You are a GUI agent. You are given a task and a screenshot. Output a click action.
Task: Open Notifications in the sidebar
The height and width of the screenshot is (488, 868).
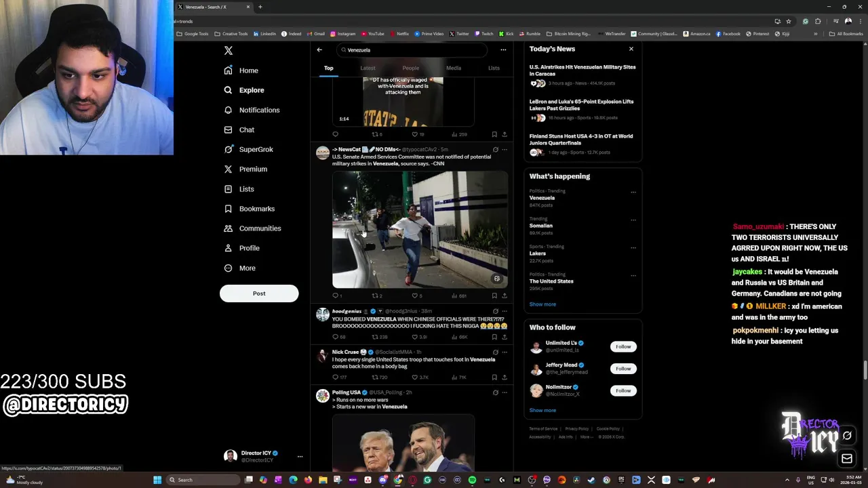pyautogui.click(x=252, y=110)
